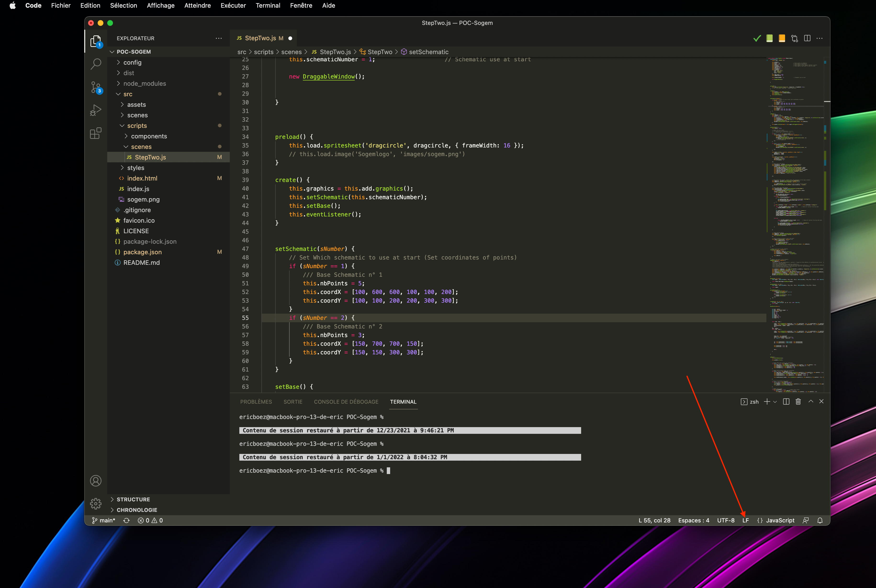Open the Sélection menu

pyautogui.click(x=123, y=5)
